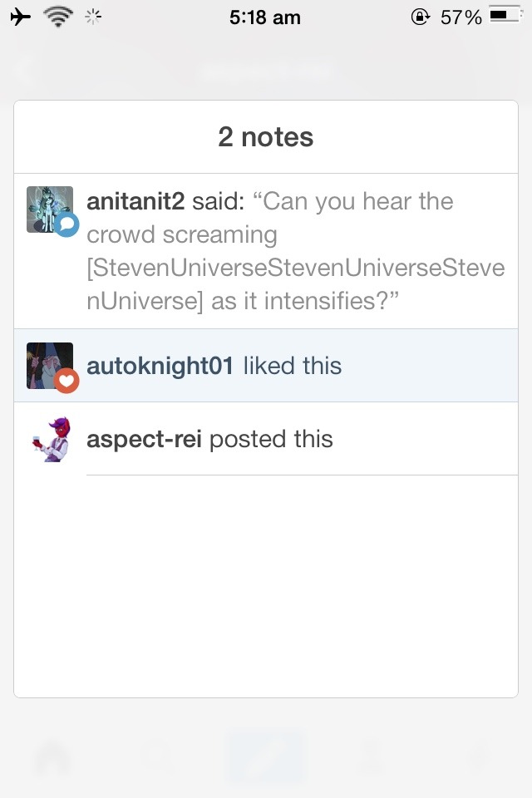Tap the anitanit2 reply text about crowd screaming
The image size is (532, 798).
click(x=296, y=251)
